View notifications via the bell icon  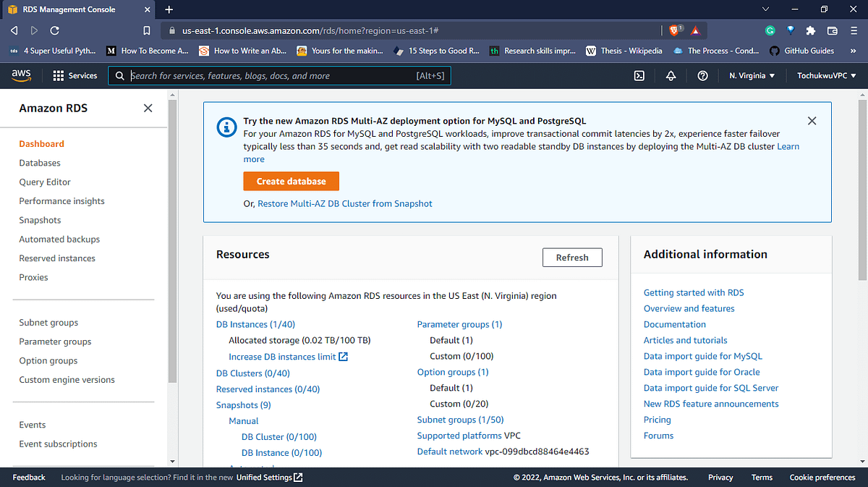coord(671,75)
